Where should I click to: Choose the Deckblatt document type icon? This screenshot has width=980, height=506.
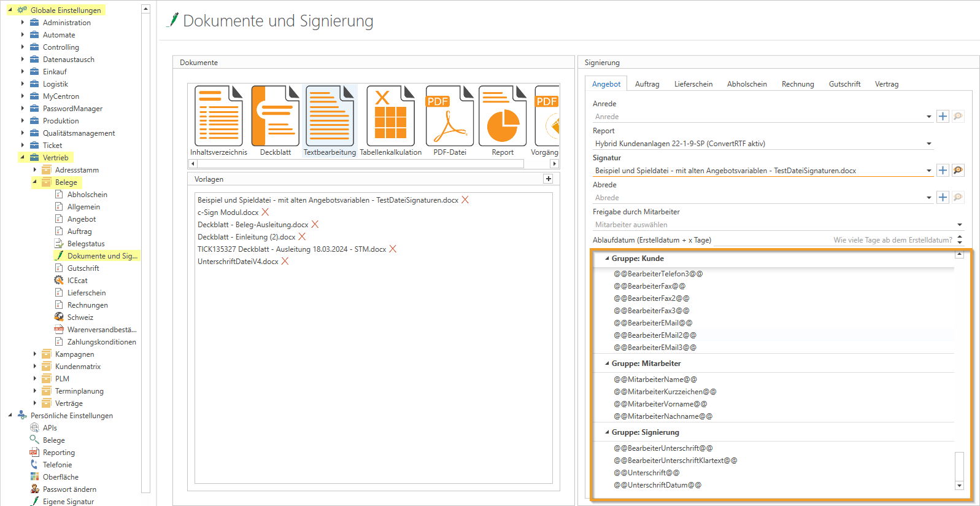pos(276,116)
